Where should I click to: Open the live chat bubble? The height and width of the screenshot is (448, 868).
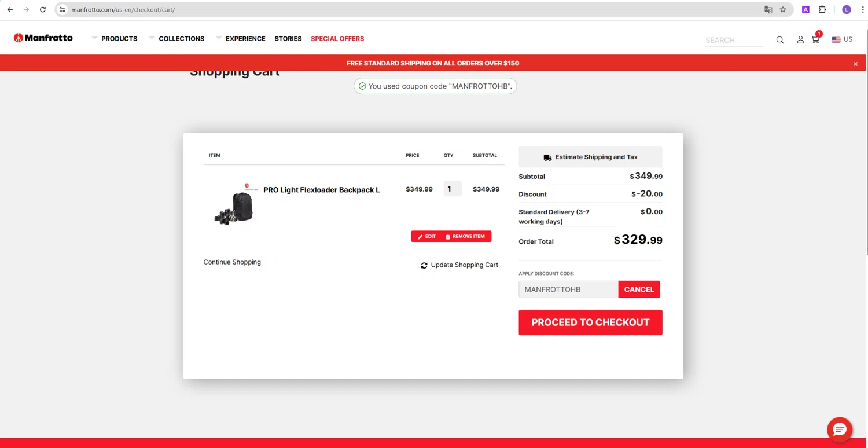[840, 429]
